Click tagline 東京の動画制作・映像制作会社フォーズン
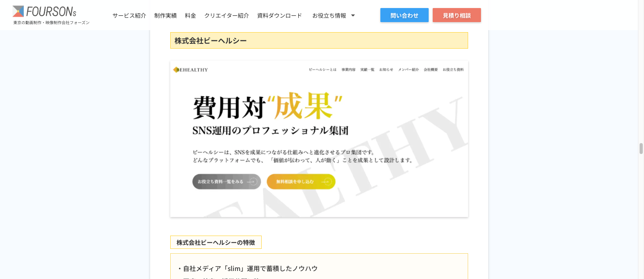 click(x=52, y=23)
